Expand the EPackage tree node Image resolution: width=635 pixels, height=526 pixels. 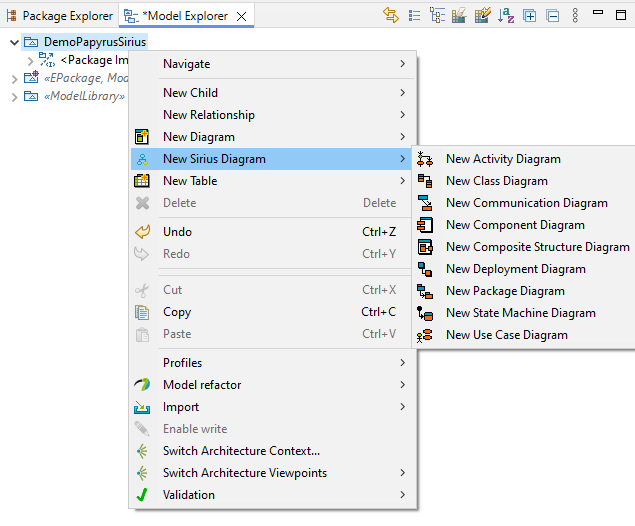pyautogui.click(x=14, y=78)
